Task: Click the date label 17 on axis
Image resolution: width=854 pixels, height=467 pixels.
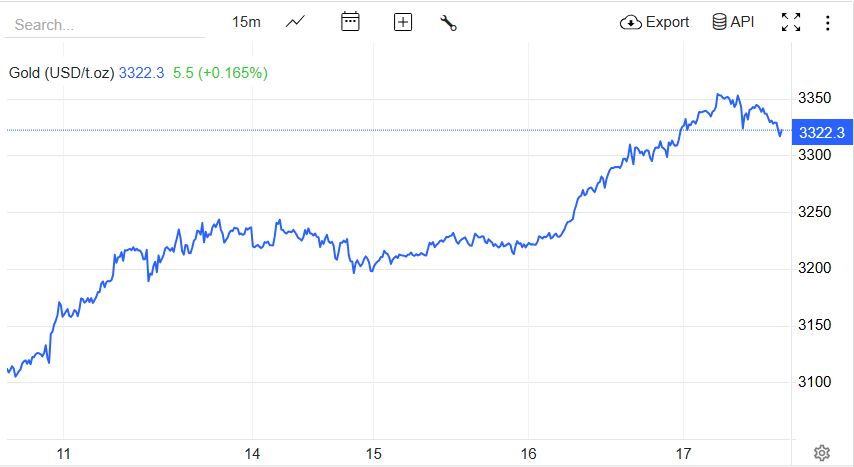Action: 684,453
